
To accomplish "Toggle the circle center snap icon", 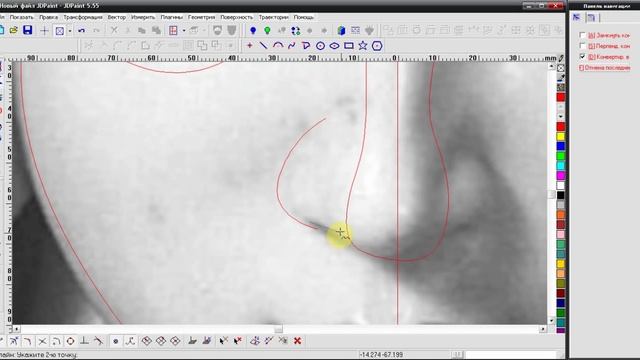I will [70, 341].
